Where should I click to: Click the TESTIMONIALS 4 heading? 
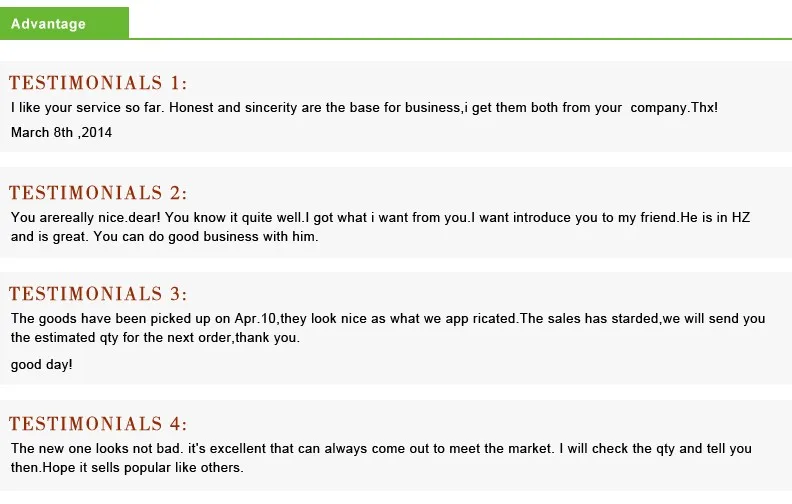(x=98, y=424)
